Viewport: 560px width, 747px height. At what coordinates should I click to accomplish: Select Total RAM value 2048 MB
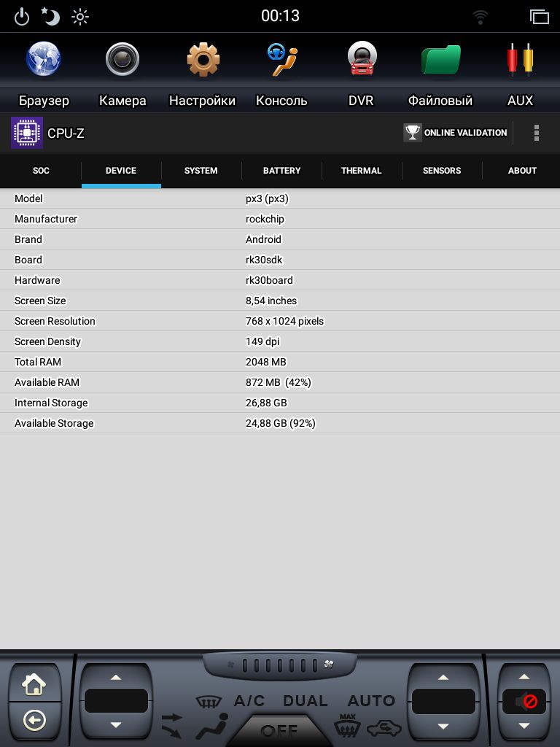point(266,362)
